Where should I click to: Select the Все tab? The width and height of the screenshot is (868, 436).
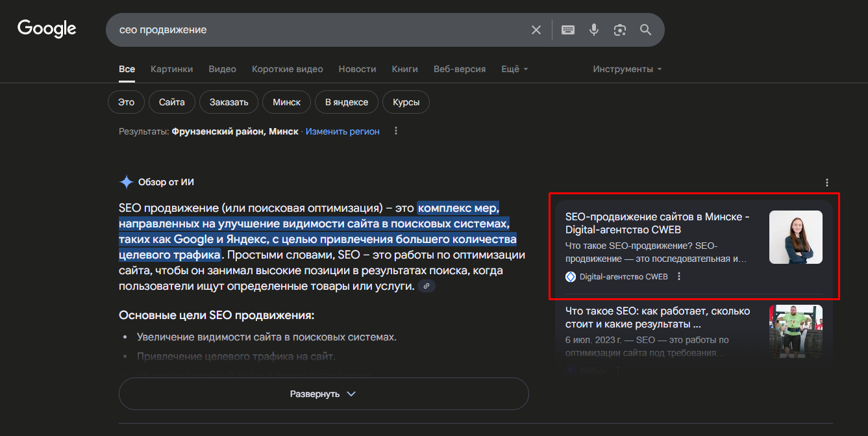(127, 69)
